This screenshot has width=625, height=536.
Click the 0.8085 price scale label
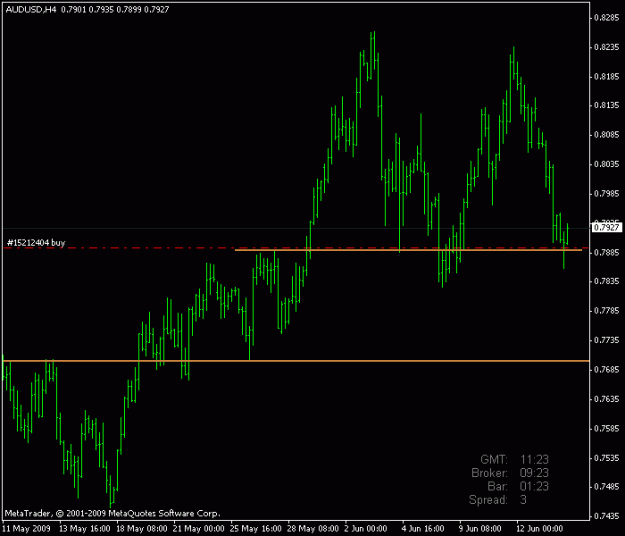(607, 135)
